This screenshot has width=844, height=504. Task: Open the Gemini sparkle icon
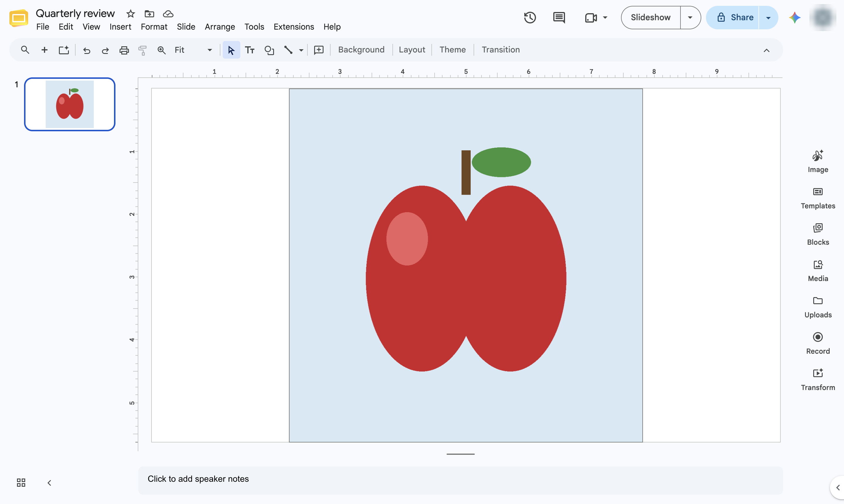[795, 17]
